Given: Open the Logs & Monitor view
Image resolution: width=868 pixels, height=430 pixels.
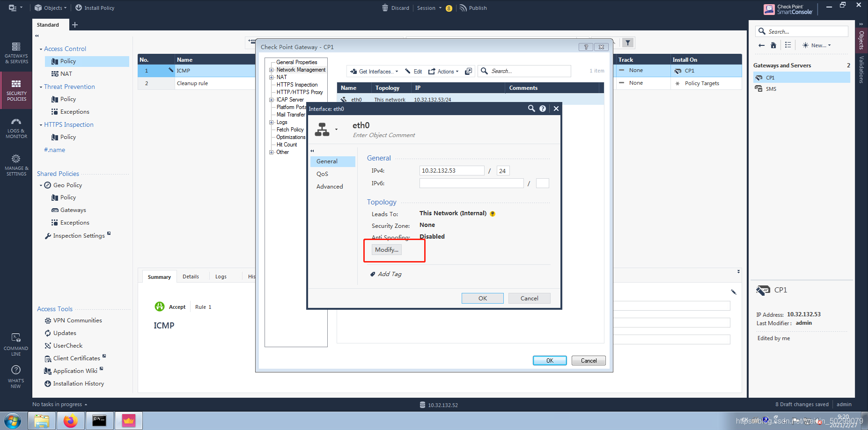Looking at the screenshot, I should tap(16, 128).
